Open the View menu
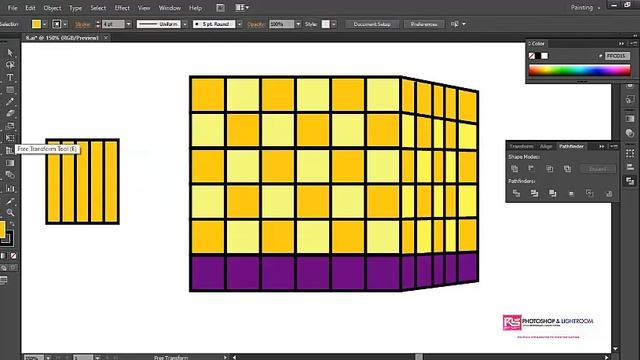This screenshot has height=360, width=640. (144, 8)
